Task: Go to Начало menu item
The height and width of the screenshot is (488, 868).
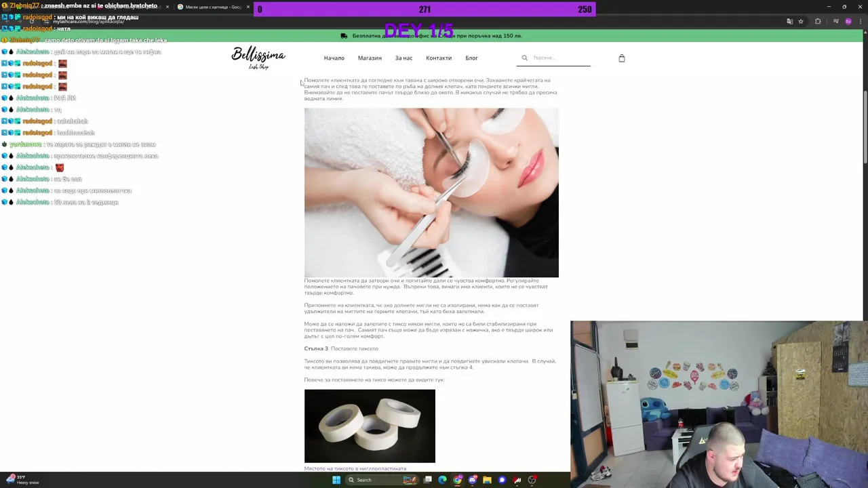Action: pyautogui.click(x=334, y=58)
